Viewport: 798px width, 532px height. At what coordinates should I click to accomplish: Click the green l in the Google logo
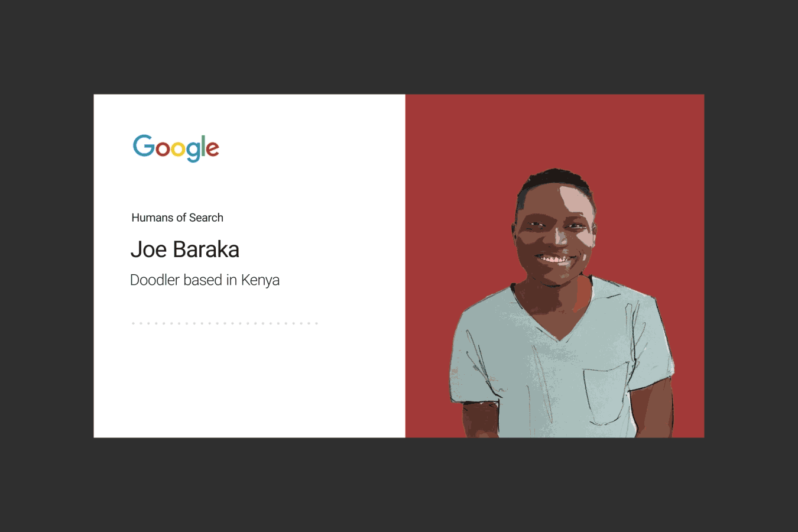point(203,145)
